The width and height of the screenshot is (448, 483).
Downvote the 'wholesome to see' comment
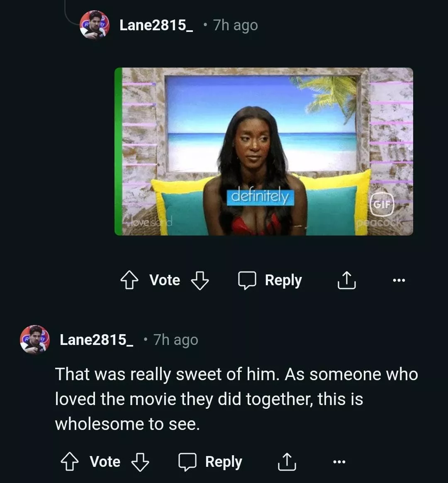pyautogui.click(x=140, y=462)
